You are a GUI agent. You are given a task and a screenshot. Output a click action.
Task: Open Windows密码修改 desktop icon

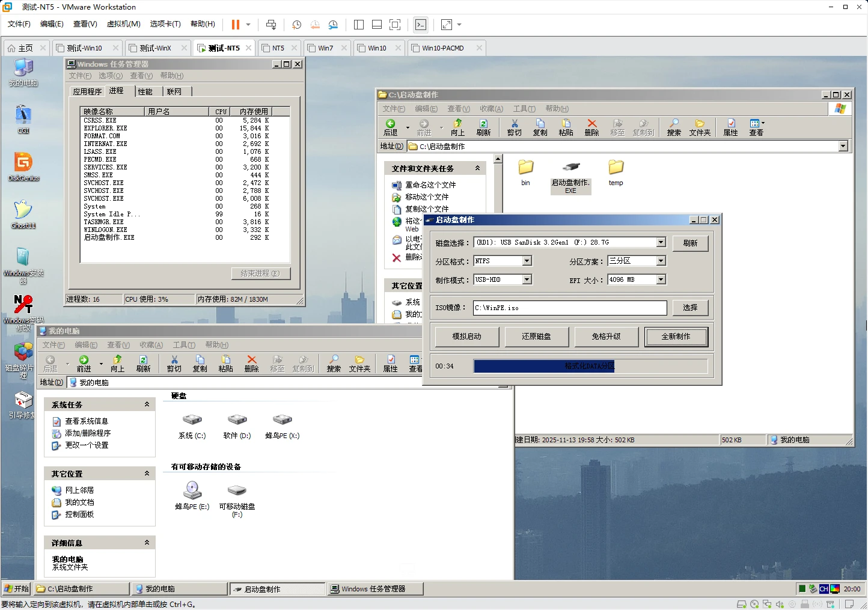[x=23, y=313]
